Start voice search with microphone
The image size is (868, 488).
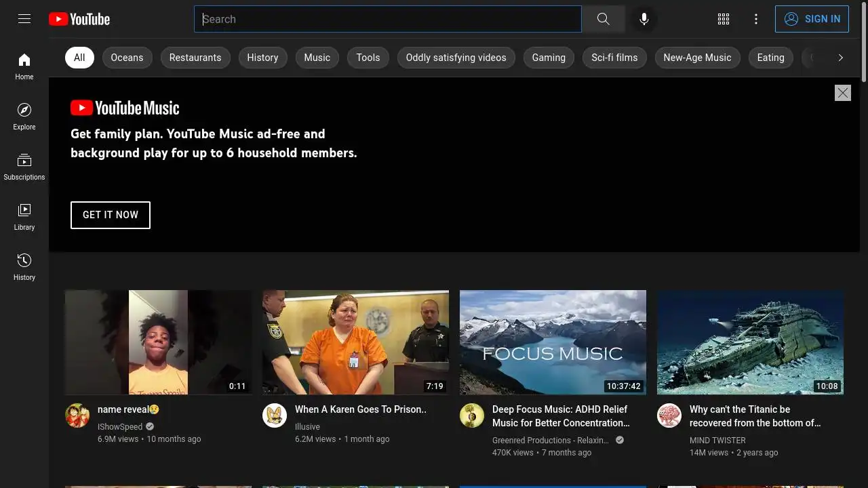coord(644,19)
